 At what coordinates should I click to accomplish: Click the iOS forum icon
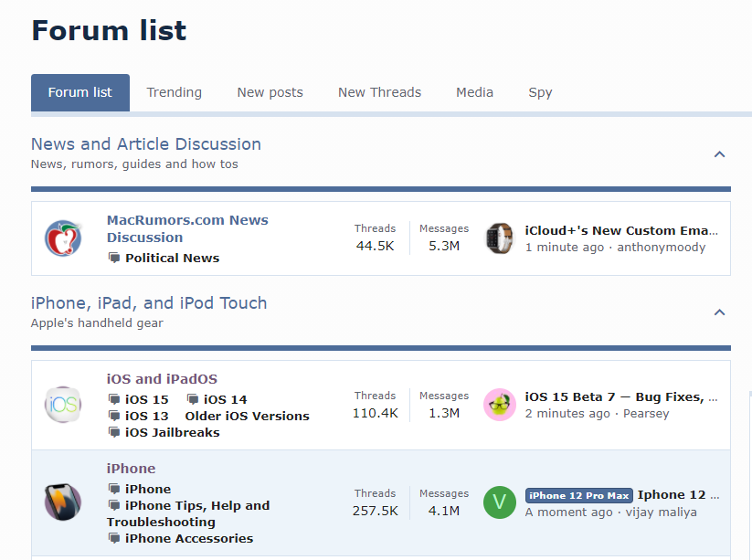tap(63, 405)
